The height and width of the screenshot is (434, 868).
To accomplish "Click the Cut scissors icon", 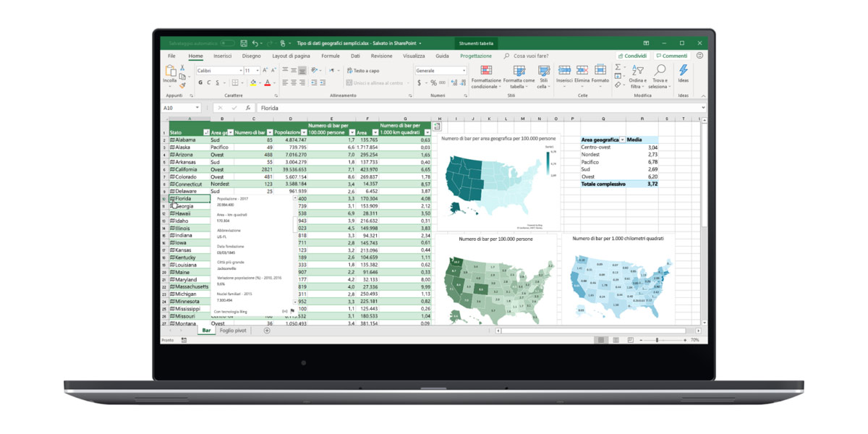I will click(x=182, y=68).
